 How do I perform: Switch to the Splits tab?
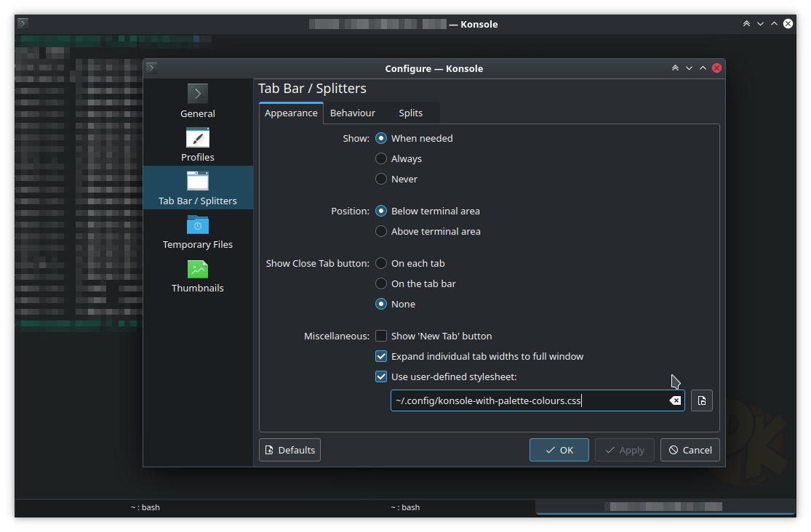pos(411,113)
